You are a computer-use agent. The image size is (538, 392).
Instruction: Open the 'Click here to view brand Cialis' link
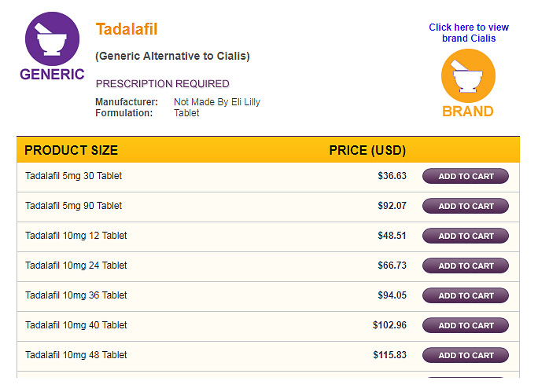click(x=469, y=32)
